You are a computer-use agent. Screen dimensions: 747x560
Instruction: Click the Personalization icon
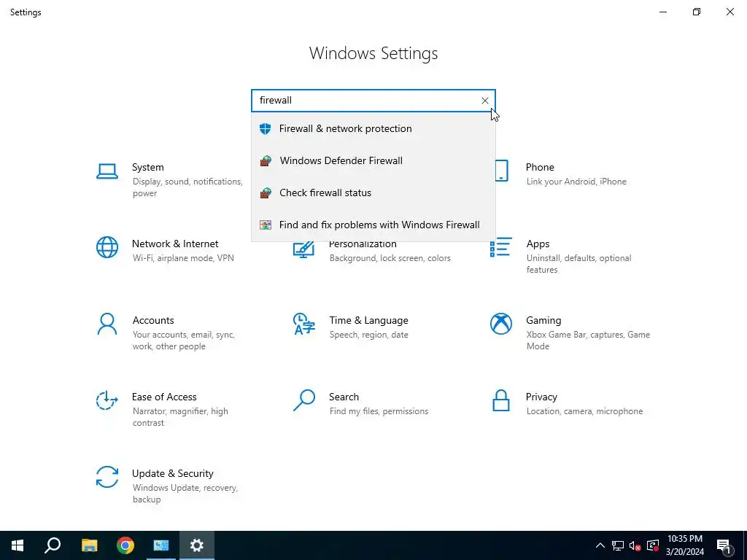point(304,250)
